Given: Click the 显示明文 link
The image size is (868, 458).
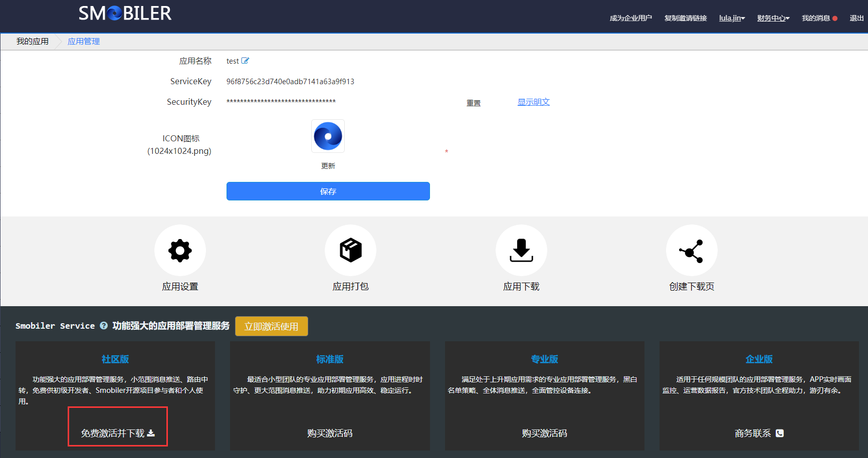Looking at the screenshot, I should pyautogui.click(x=534, y=102).
